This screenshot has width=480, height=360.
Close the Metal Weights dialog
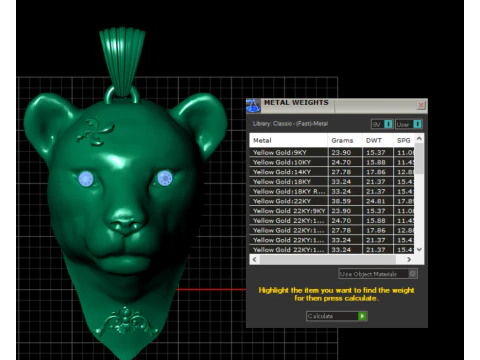pos(421,105)
